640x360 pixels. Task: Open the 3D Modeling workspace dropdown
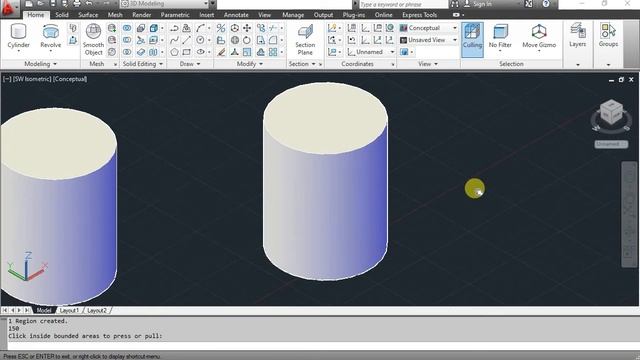[164, 4]
